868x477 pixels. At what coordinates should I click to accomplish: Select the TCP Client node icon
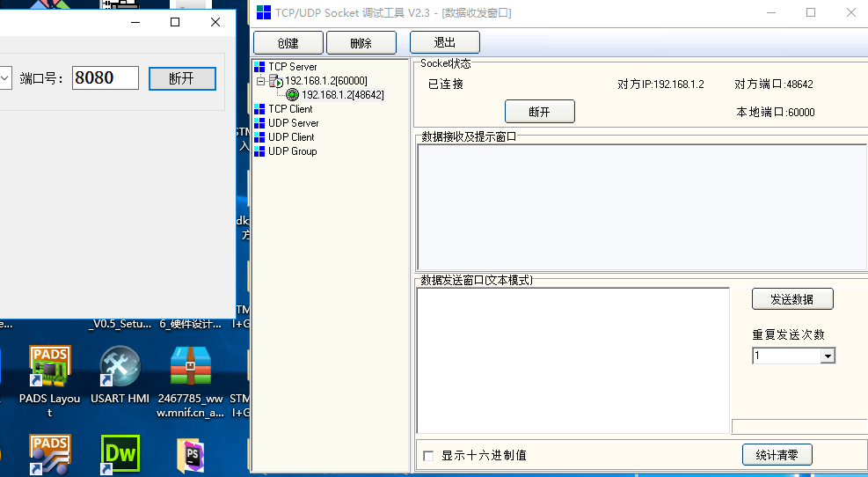pyautogui.click(x=259, y=109)
